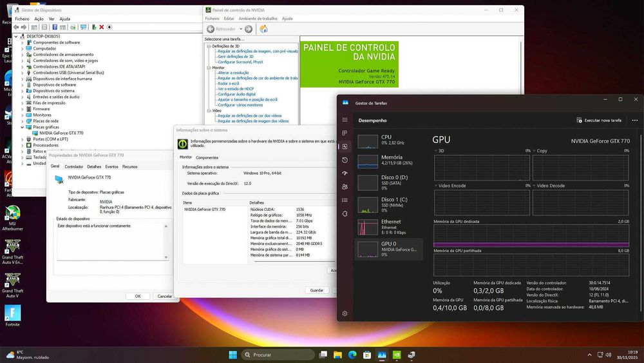Open NVIDIA Retroceder history dropdown arrow
644x363 pixels.
point(241,29)
